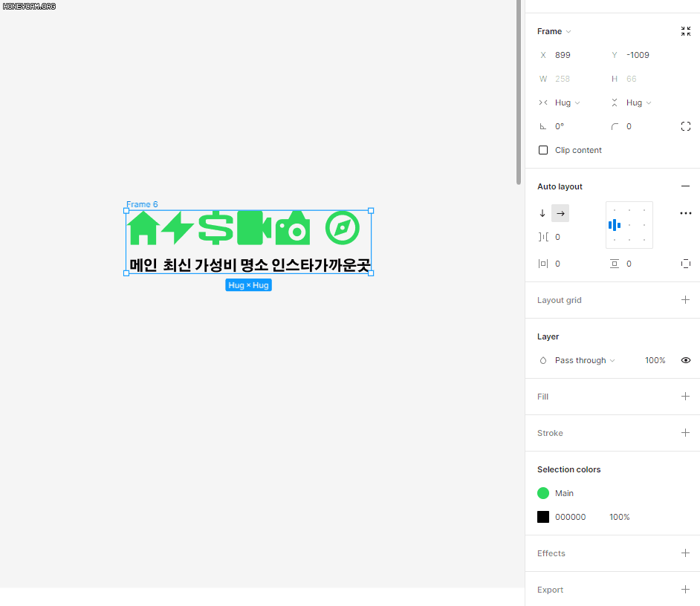This screenshot has height=606, width=700.
Task: Set auto layout direction to vertical
Action: click(542, 213)
